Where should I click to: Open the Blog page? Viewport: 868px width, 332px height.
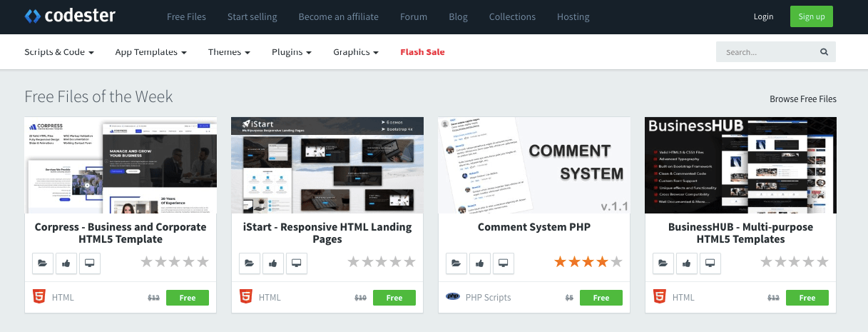click(459, 16)
